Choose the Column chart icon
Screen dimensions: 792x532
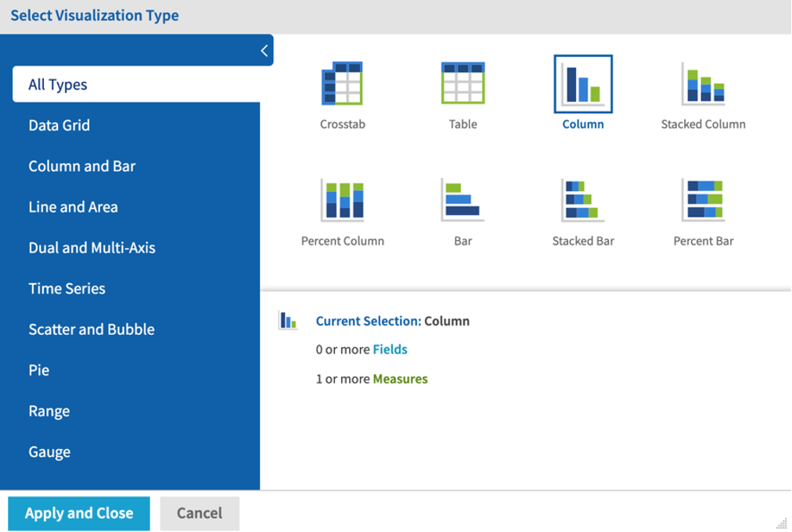(582, 82)
